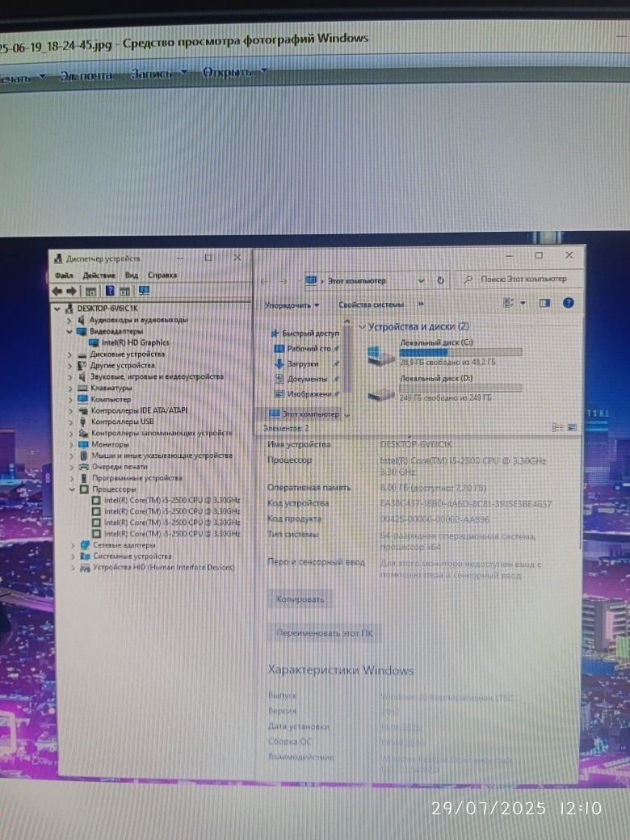Select Контроллеры запоминающих устройств entry
Image resolution: width=630 pixels, height=840 pixels.
pos(162,433)
